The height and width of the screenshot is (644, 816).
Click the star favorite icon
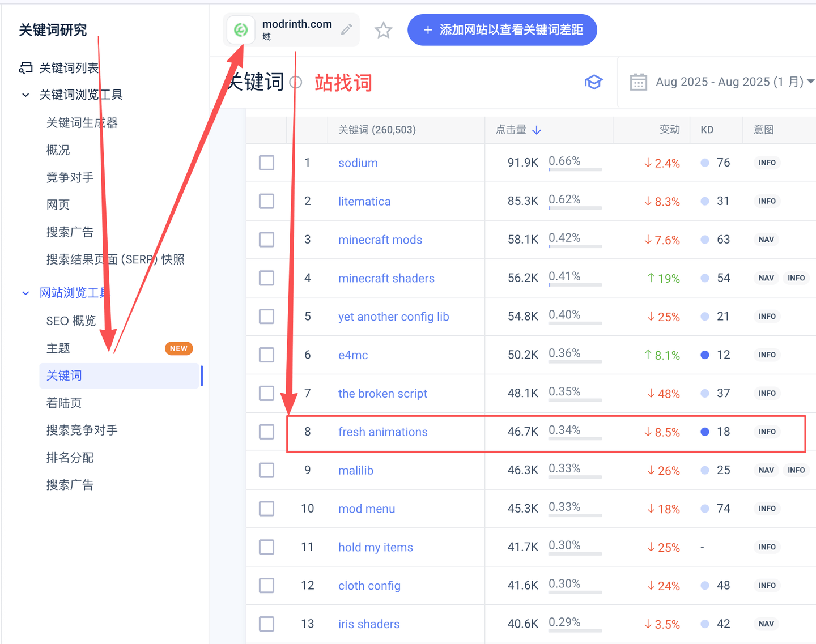pyautogui.click(x=384, y=30)
